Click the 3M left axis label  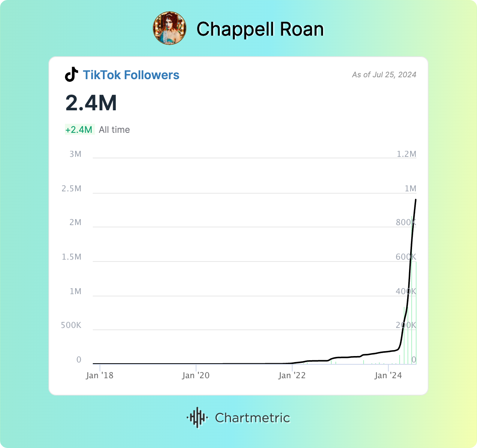point(75,154)
